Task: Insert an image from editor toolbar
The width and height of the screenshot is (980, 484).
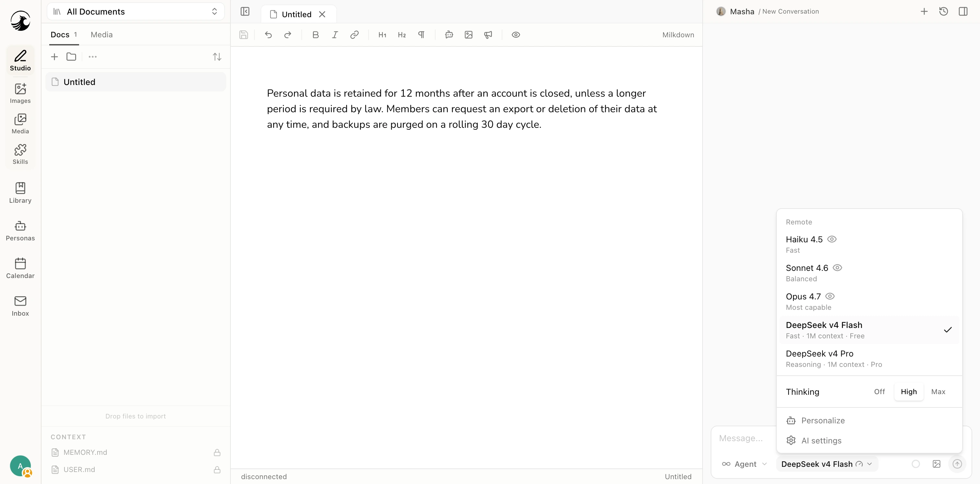Action: click(x=468, y=35)
